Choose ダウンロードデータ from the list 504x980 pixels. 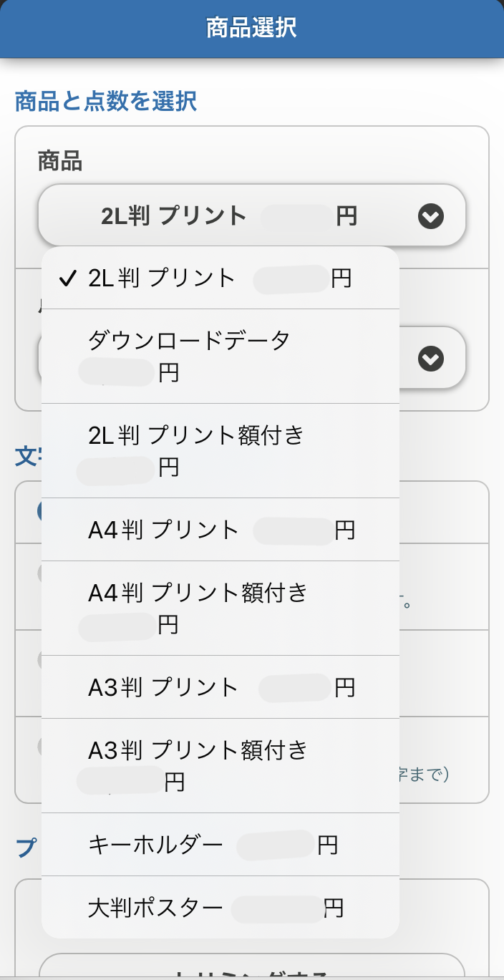click(x=220, y=356)
